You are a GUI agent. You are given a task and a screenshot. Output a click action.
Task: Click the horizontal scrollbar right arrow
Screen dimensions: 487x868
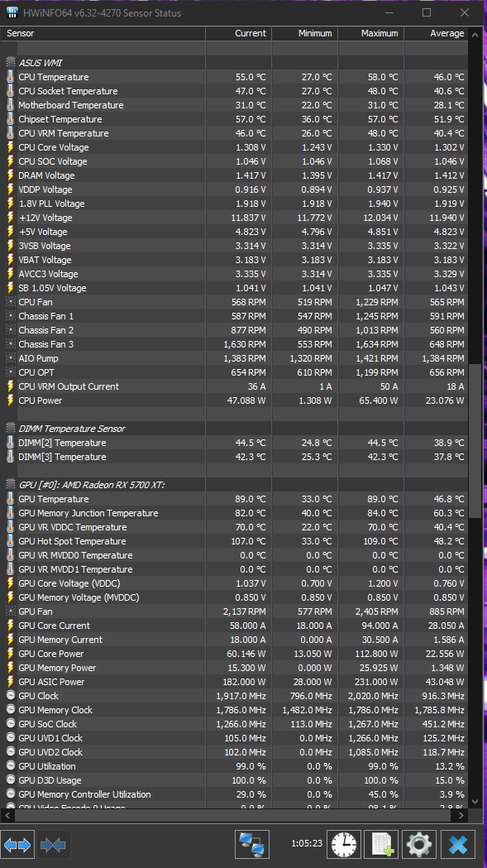461,815
